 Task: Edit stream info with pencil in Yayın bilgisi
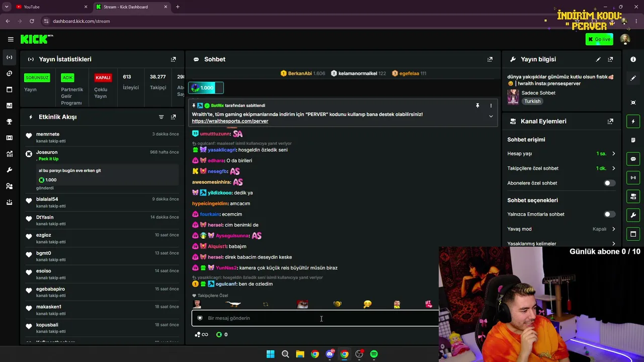tap(598, 59)
